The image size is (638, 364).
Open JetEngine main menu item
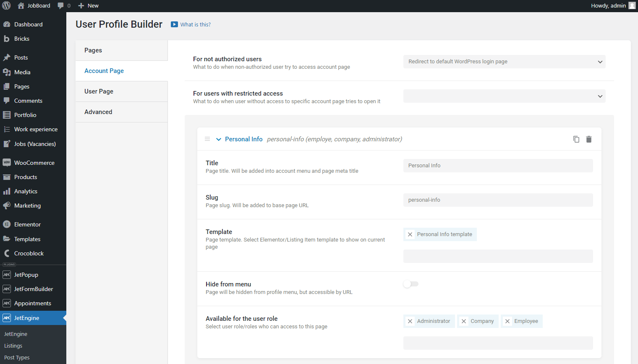click(33, 318)
